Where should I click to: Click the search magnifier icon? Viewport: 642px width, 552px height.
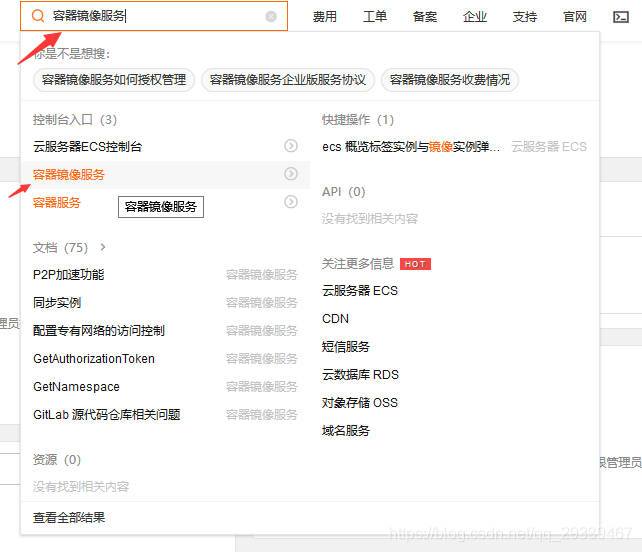(38, 16)
